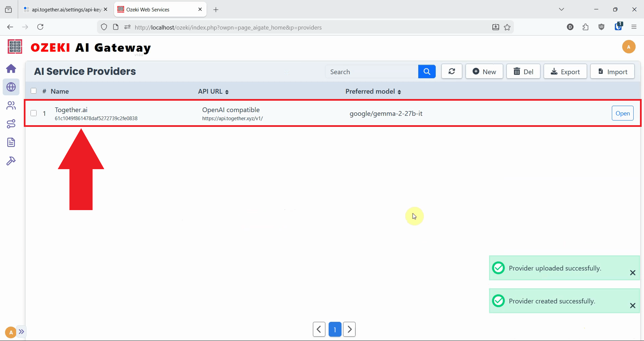
Task: Expand the sidebar with double chevron
Action: [21, 332]
